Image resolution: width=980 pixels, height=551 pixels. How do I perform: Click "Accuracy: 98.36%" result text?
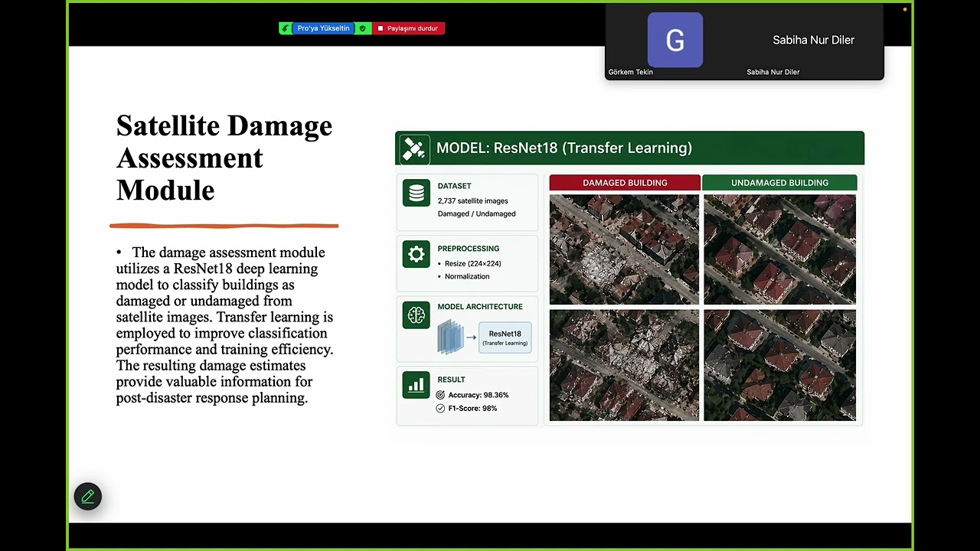coord(479,395)
